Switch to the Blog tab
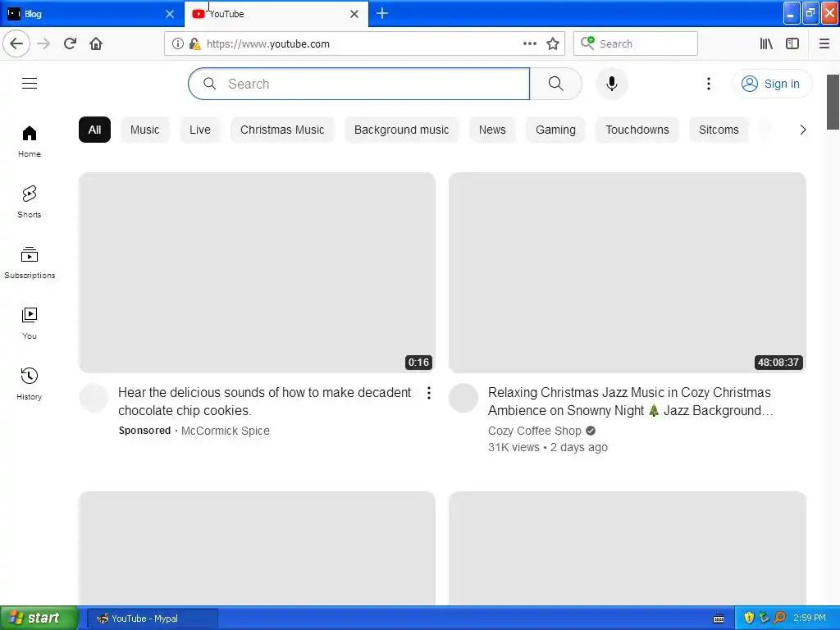 pos(92,13)
